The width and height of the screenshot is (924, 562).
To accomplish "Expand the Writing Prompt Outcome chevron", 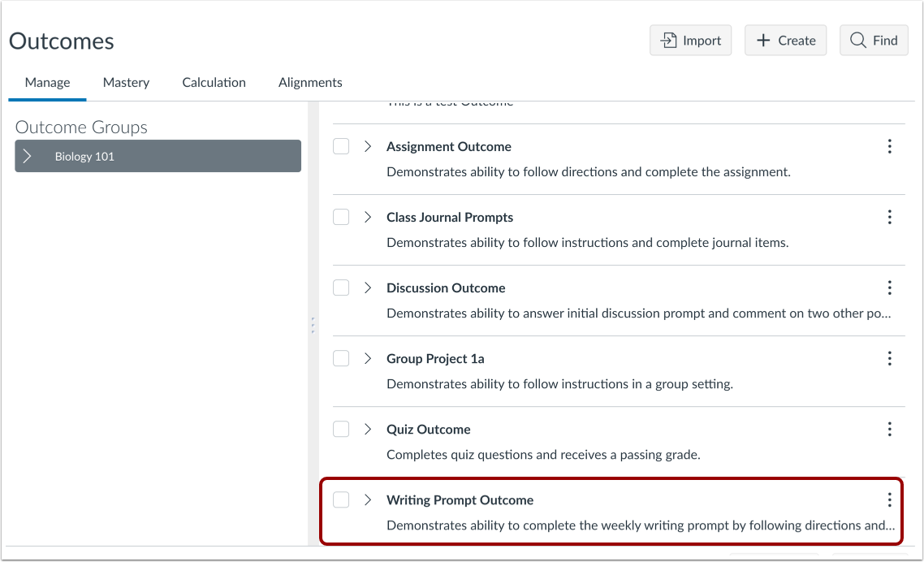I will coord(368,499).
